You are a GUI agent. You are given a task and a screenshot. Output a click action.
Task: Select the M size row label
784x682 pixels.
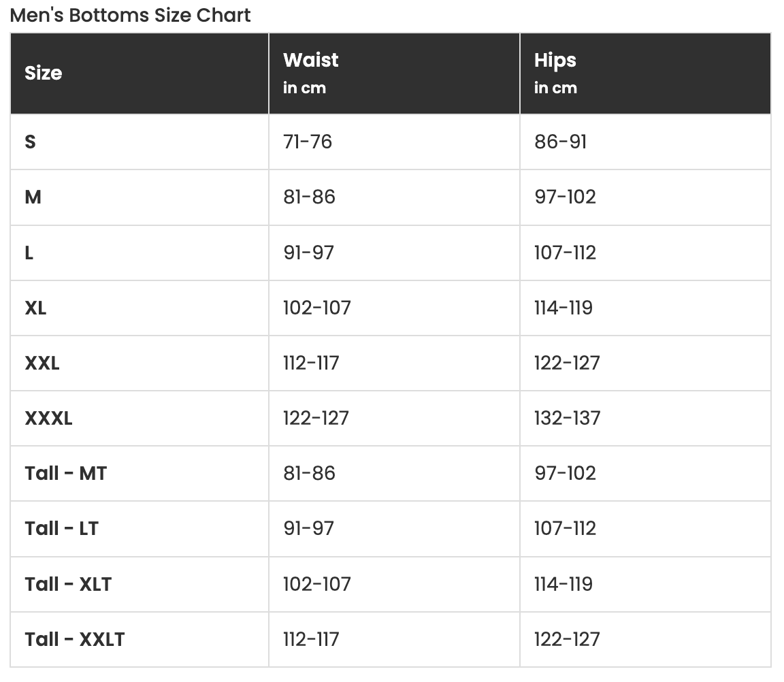tap(33, 197)
